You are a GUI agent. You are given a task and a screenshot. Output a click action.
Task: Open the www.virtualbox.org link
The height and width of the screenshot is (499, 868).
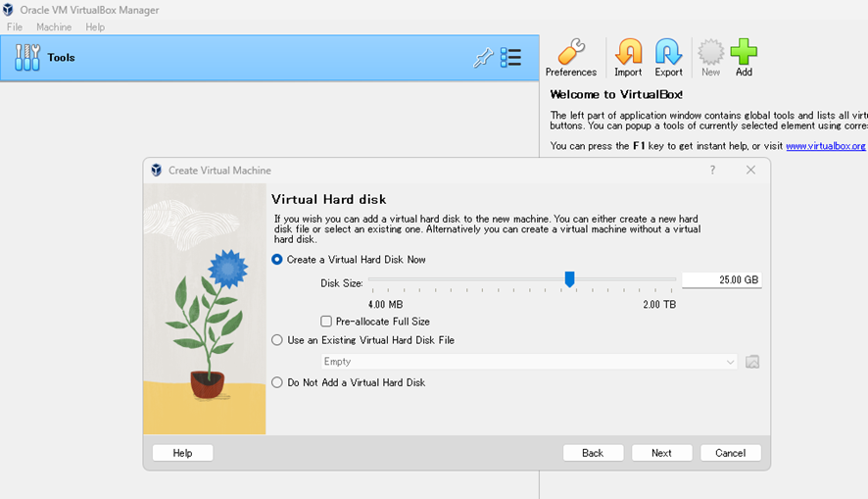(825, 146)
